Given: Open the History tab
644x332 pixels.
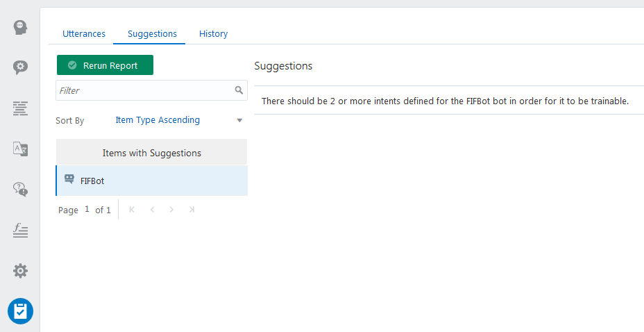Looking at the screenshot, I should coord(213,33).
